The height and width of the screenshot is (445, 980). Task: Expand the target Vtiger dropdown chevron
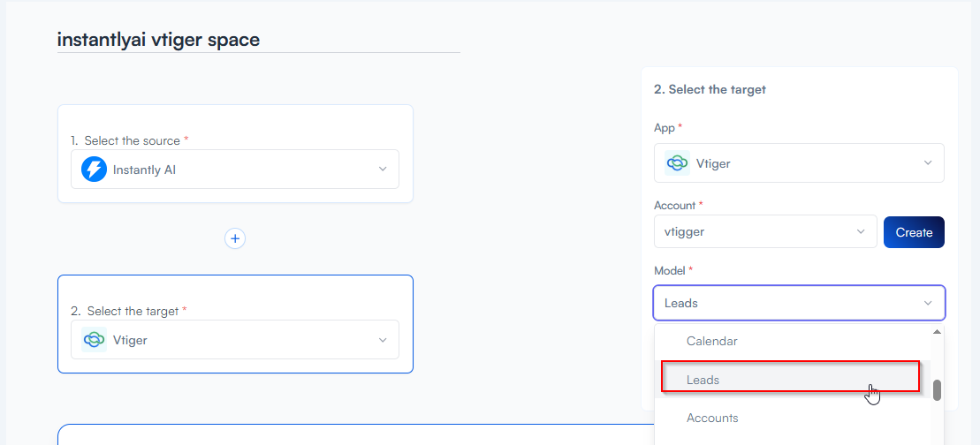(383, 340)
